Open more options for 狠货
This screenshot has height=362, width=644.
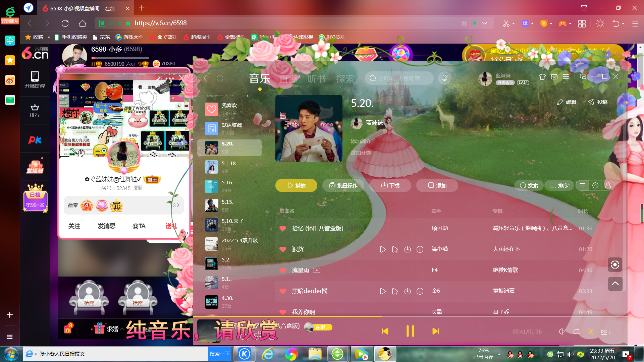tap(420, 249)
